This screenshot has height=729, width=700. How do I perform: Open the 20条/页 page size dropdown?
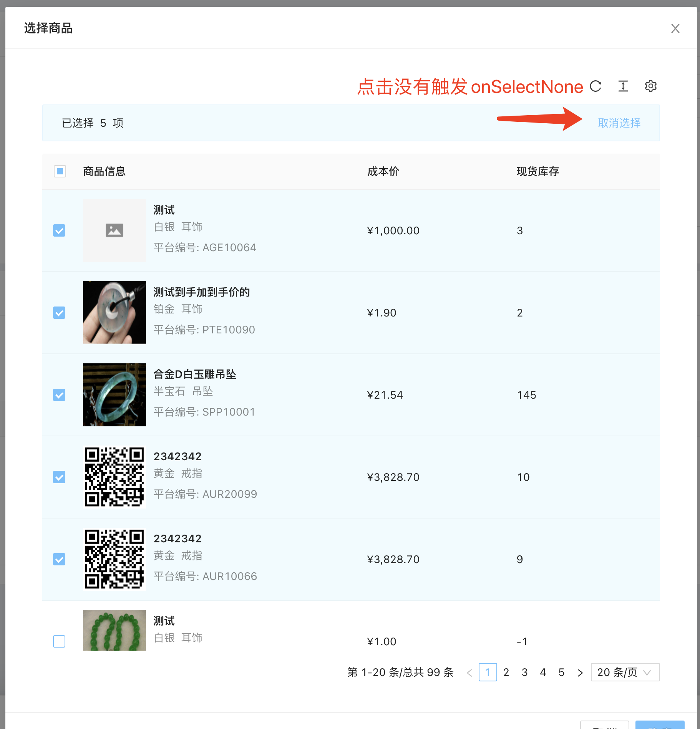pos(625,673)
